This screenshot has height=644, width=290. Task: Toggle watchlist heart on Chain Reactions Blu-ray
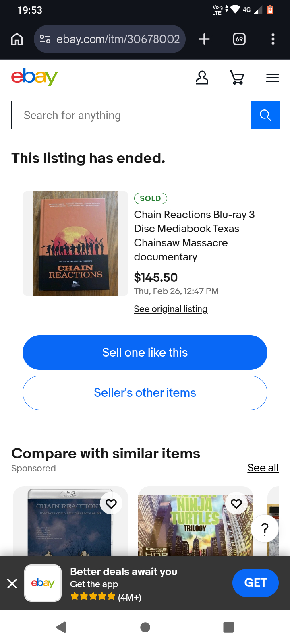coord(111,503)
